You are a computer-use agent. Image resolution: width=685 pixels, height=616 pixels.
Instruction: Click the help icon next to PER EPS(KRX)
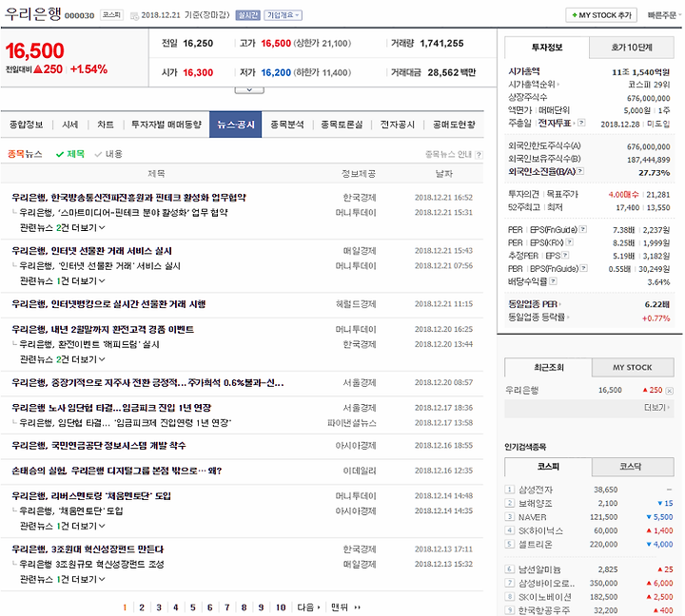click(570, 242)
